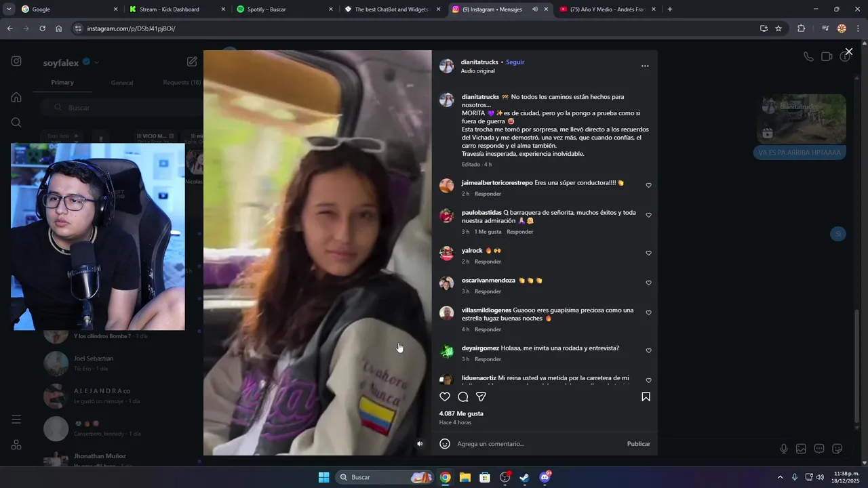This screenshot has height=488, width=868.
Task: Reload the Instagram page
Action: [42, 28]
